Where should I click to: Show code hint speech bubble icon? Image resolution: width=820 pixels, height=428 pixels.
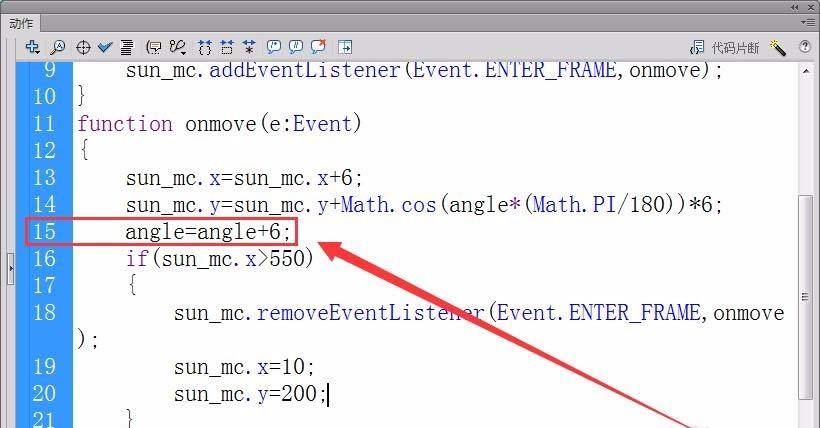153,48
